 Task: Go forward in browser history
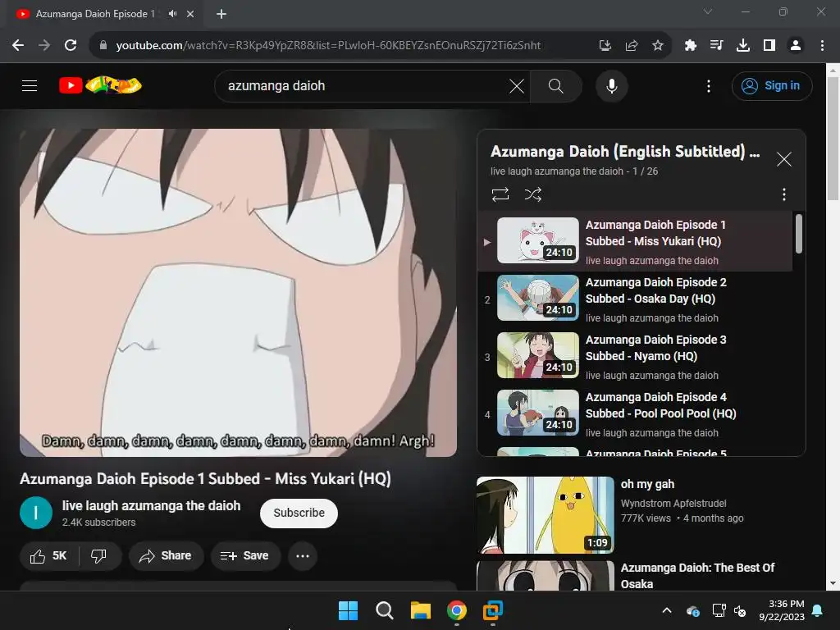tap(44, 46)
